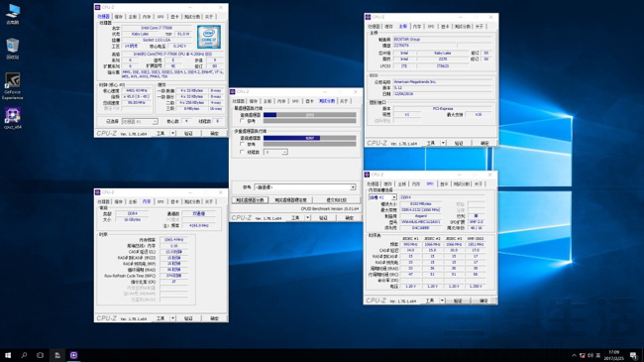Click the multi-thread score bar in the benchmark window
Image resolution: width=644 pixels, height=362 pixels.
click(x=310, y=138)
